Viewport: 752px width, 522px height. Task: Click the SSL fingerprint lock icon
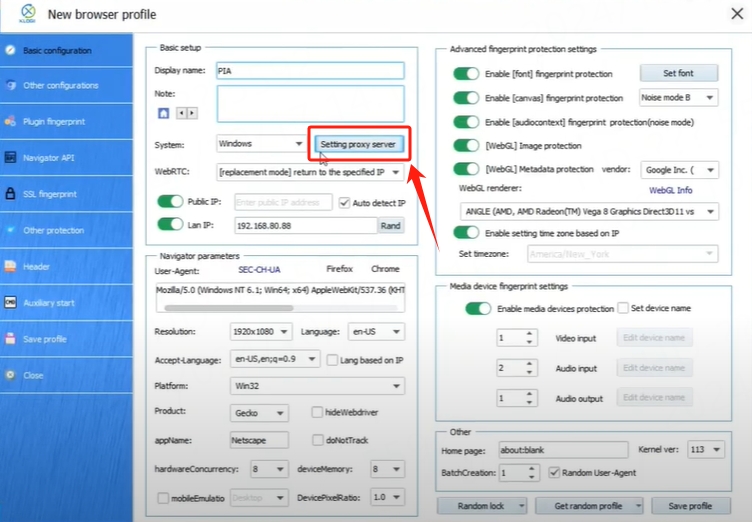tap(9, 193)
